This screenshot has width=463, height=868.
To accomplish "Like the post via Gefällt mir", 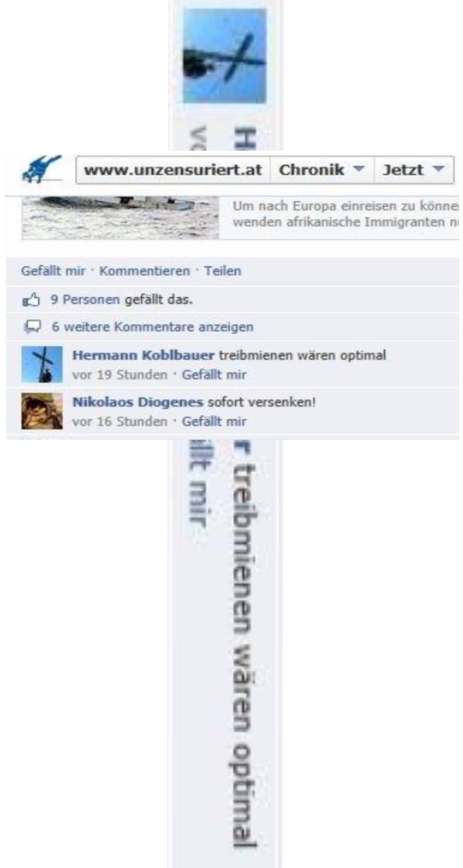I will [53, 271].
